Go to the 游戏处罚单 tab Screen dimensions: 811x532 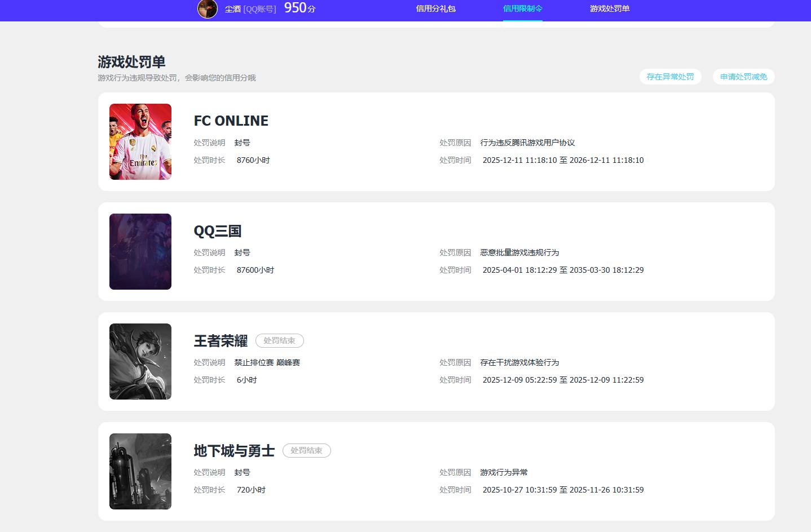coord(610,8)
